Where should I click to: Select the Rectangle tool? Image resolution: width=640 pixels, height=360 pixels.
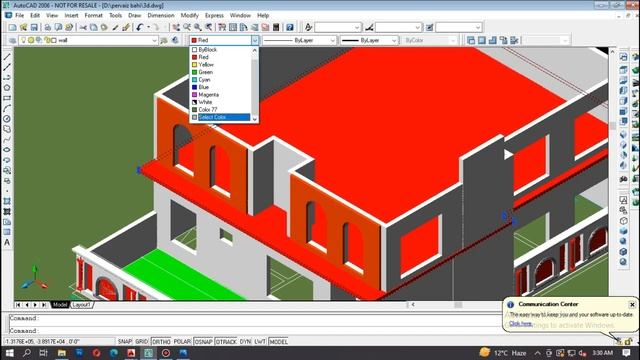click(x=7, y=98)
